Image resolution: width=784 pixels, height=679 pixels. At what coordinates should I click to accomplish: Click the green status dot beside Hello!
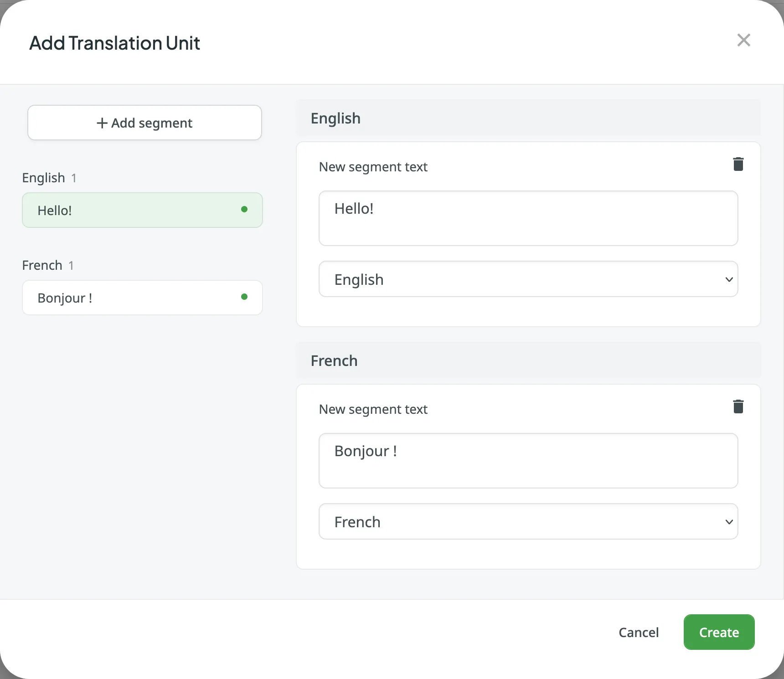click(244, 210)
